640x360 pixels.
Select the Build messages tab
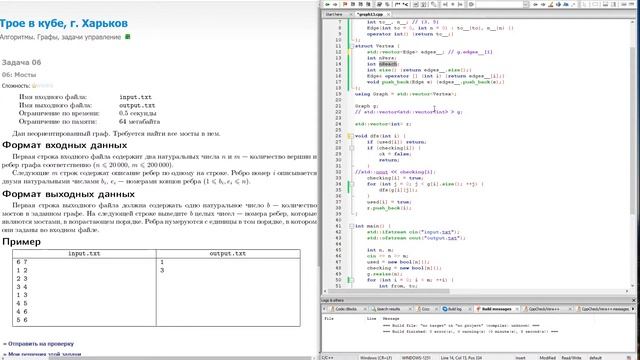pyautogui.click(x=496, y=309)
